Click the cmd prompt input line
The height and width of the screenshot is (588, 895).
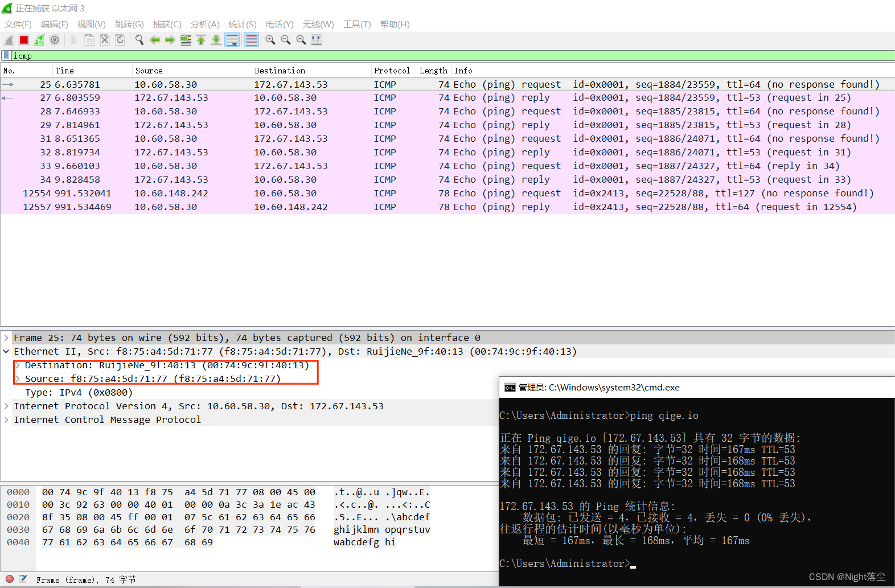pos(568,564)
